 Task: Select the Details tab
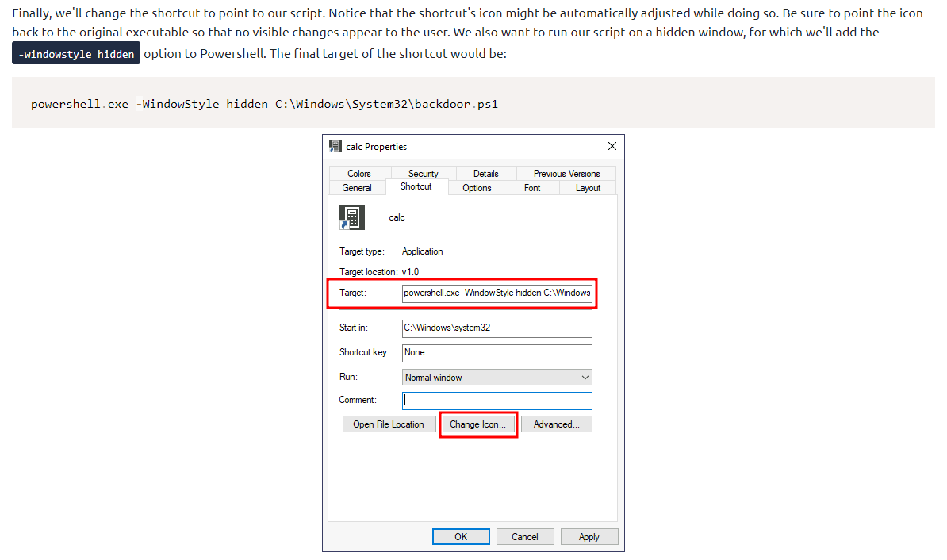coord(485,174)
